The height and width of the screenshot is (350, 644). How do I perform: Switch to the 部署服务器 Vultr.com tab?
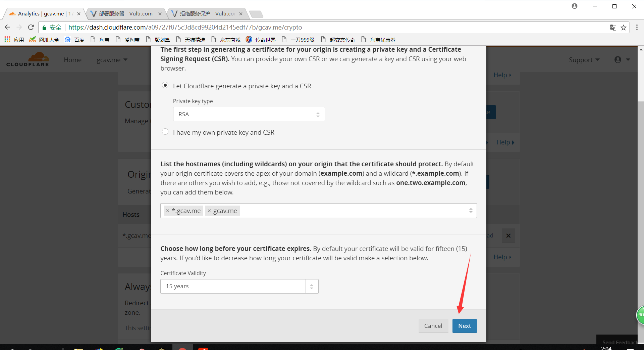tap(125, 14)
